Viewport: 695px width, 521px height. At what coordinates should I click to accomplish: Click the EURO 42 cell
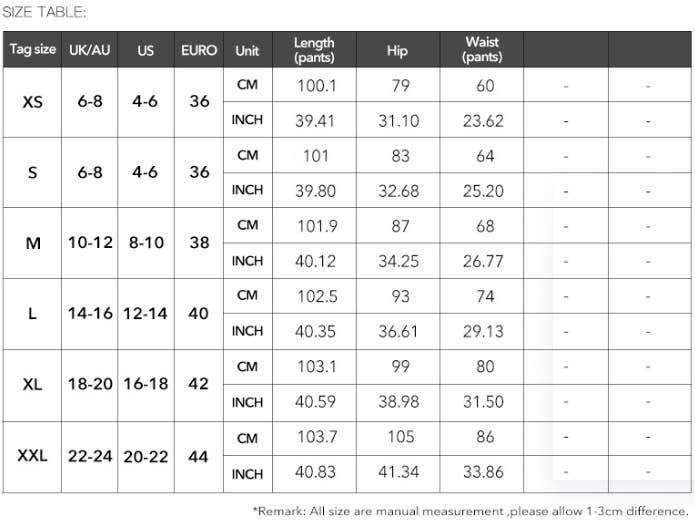pyautogui.click(x=199, y=384)
